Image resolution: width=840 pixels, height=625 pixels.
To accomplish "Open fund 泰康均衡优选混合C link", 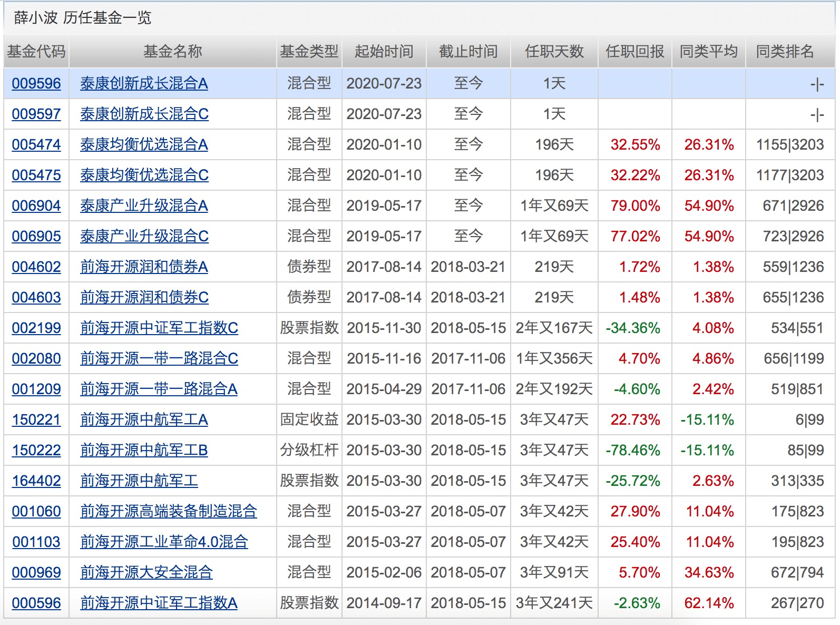I will click(x=144, y=175).
